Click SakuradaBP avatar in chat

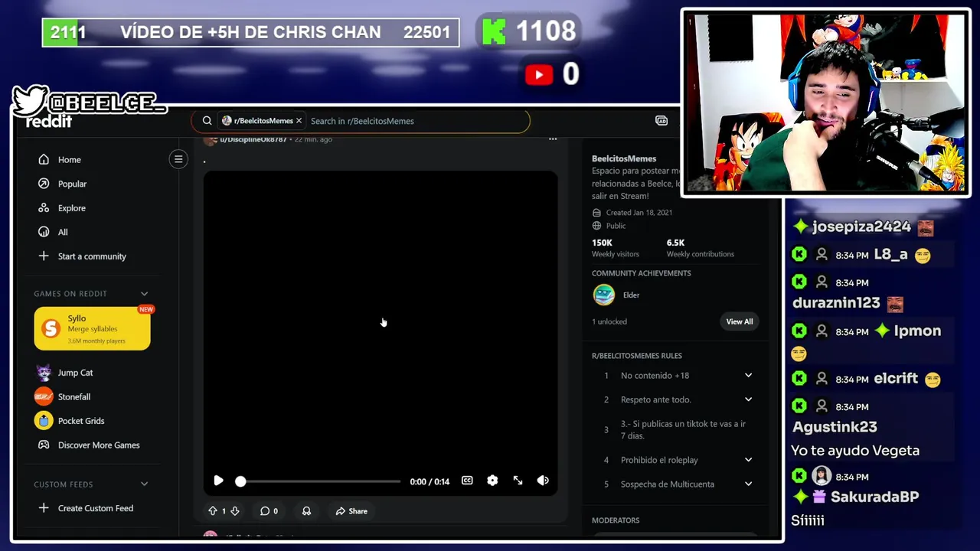click(x=822, y=476)
